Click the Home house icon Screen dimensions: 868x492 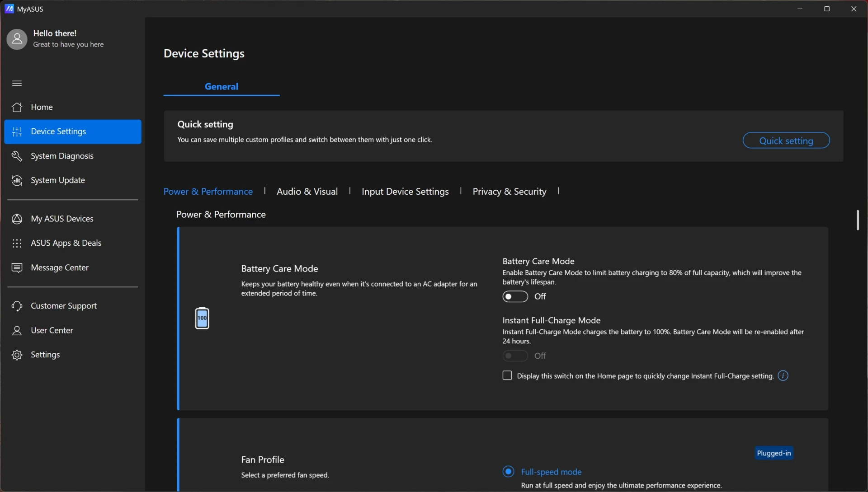[x=17, y=107]
